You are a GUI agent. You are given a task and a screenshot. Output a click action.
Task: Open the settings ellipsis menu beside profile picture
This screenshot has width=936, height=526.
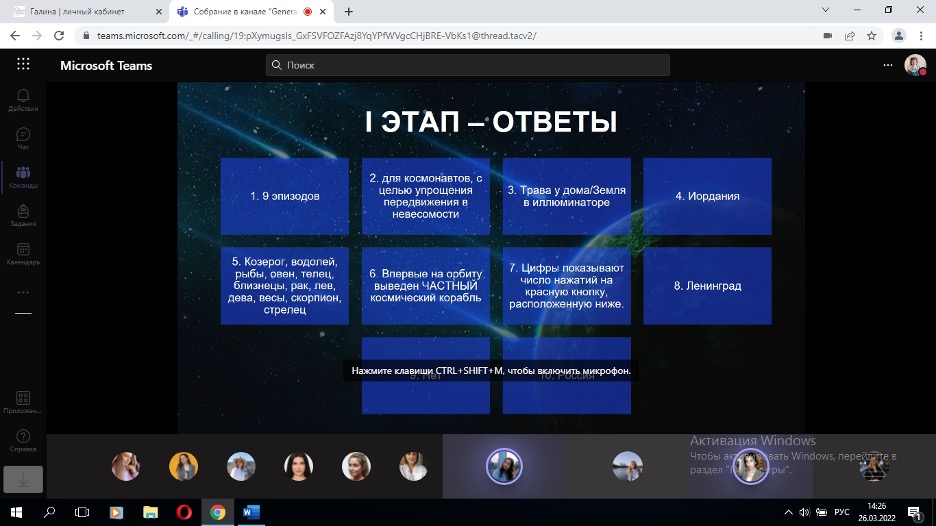coord(887,65)
